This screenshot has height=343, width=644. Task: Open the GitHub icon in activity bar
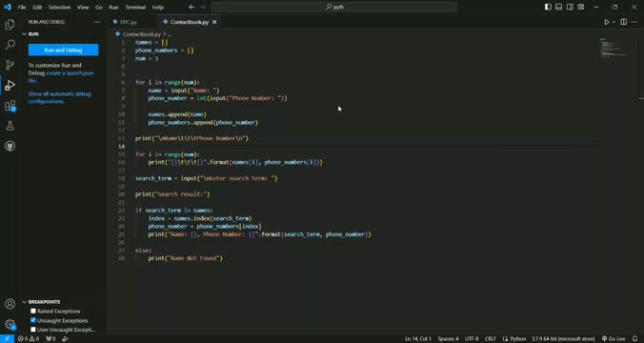10,146
